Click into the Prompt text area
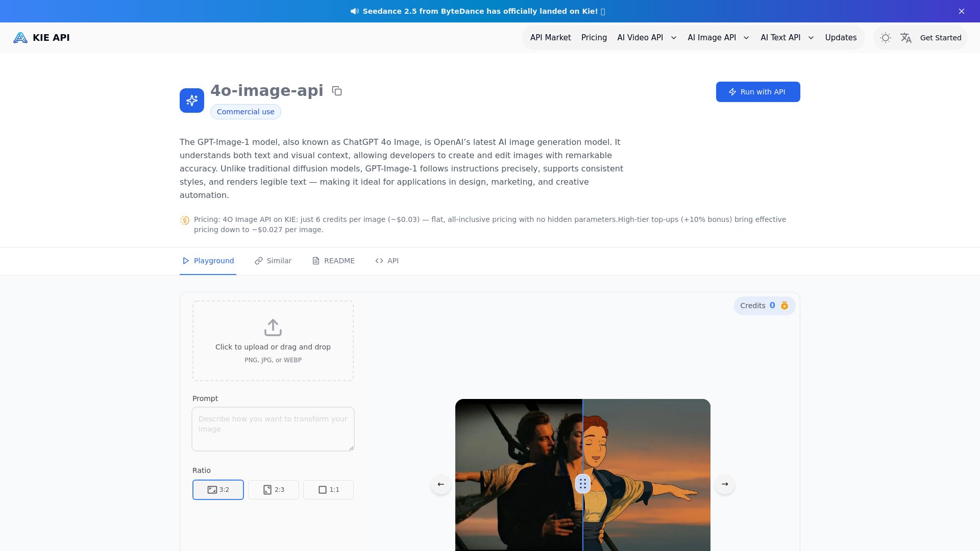The image size is (980, 551). click(273, 429)
